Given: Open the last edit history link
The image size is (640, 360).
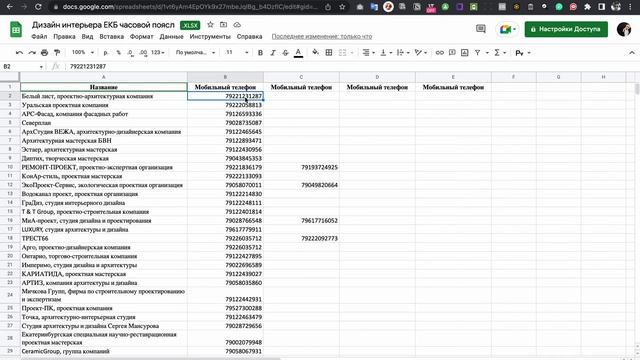Looking at the screenshot, I should pyautogui.click(x=322, y=36).
